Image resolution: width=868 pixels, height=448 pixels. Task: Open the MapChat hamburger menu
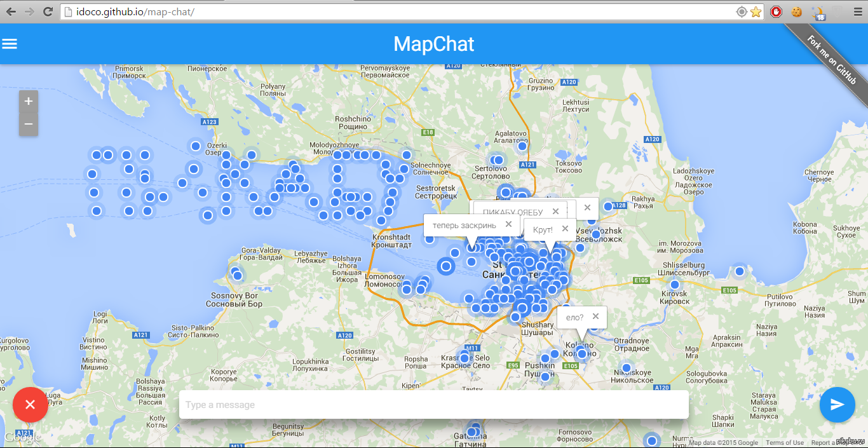[10, 44]
